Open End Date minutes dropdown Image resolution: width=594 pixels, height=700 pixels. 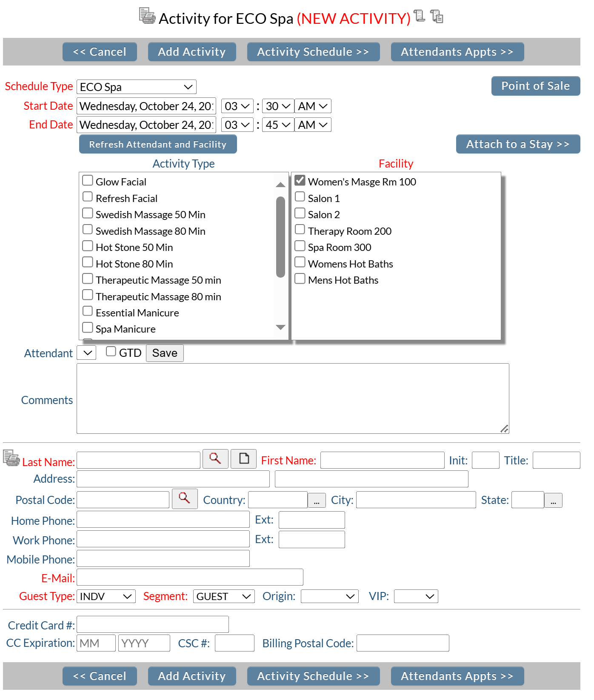click(x=278, y=125)
